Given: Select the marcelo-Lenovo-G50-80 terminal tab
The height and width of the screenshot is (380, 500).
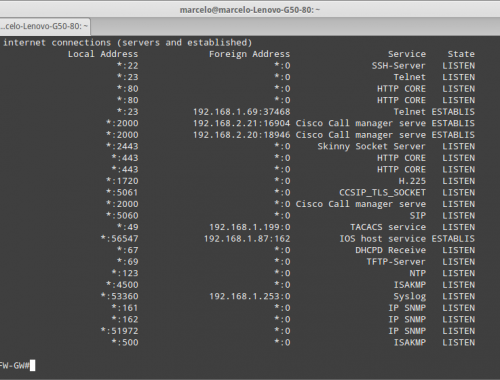Looking at the screenshot, I should pyautogui.click(x=45, y=26).
